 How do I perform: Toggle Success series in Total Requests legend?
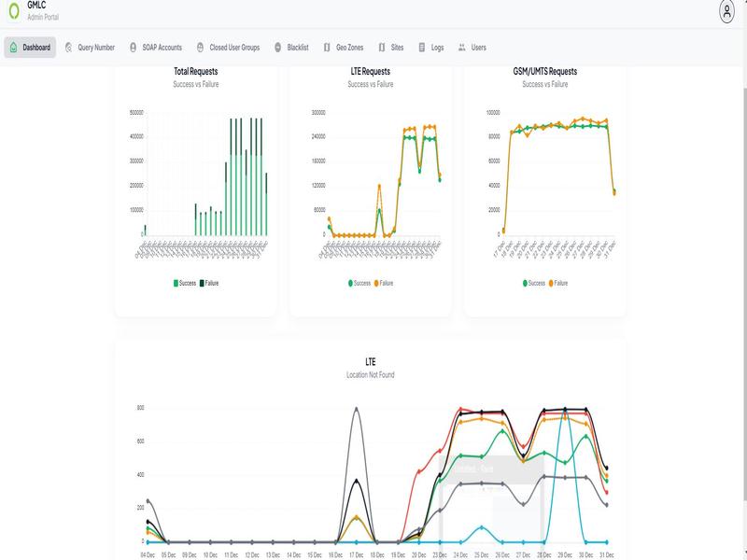point(184,282)
